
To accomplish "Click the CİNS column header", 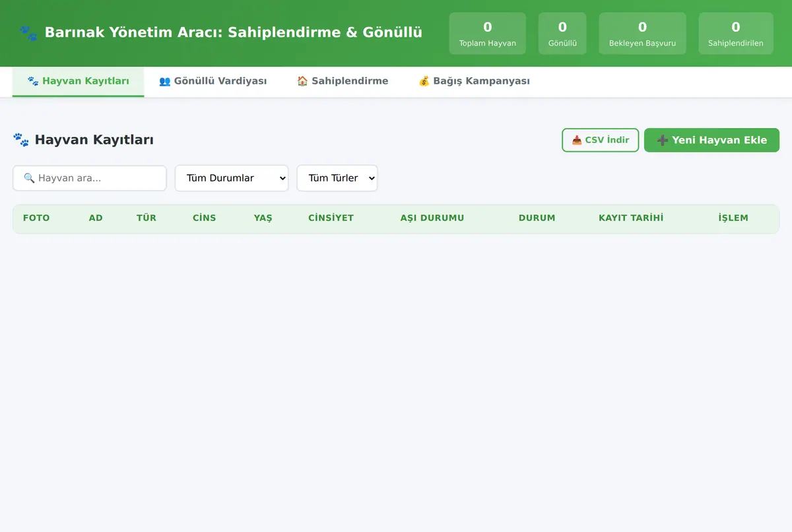I will (205, 218).
